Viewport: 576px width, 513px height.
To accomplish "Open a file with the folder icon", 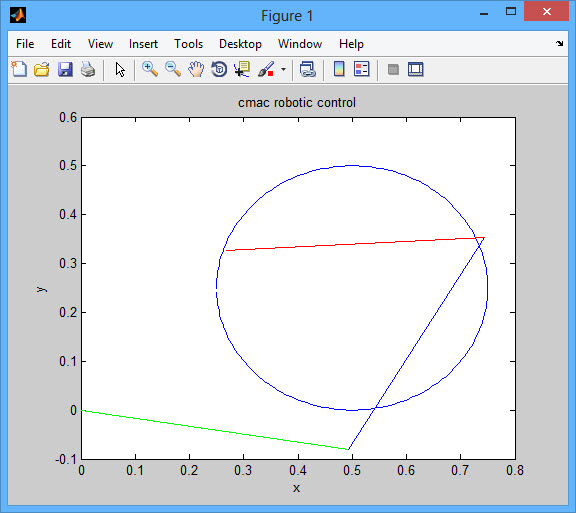I will tap(42, 69).
